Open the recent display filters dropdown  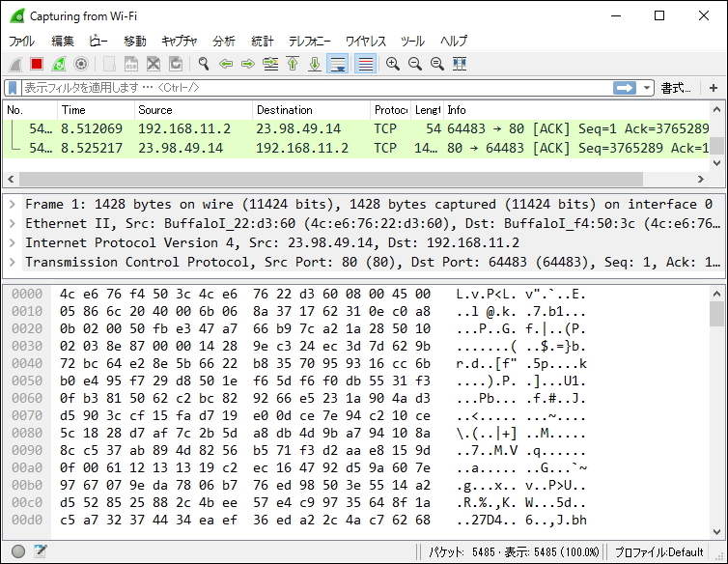646,88
